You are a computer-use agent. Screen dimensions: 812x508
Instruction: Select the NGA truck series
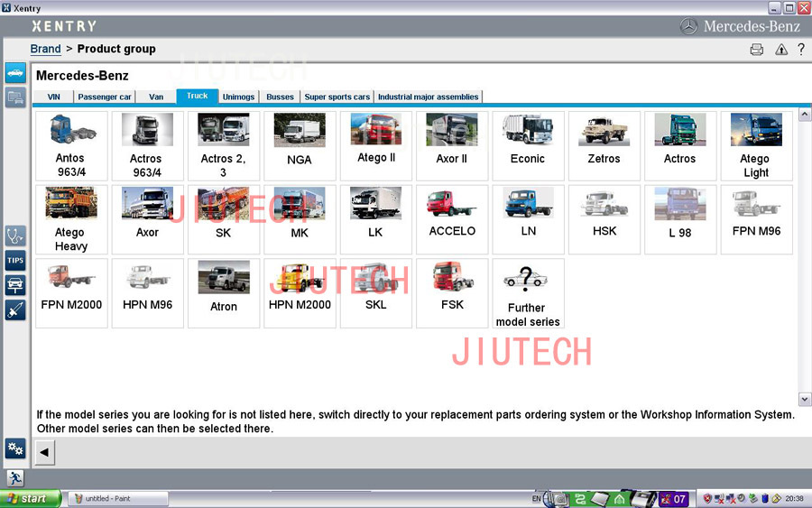[x=300, y=146]
